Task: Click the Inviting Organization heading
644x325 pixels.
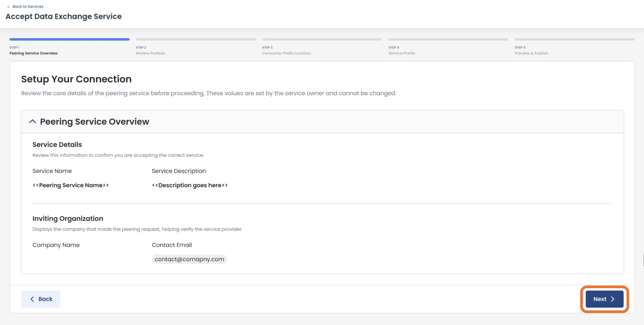Action: (68, 219)
